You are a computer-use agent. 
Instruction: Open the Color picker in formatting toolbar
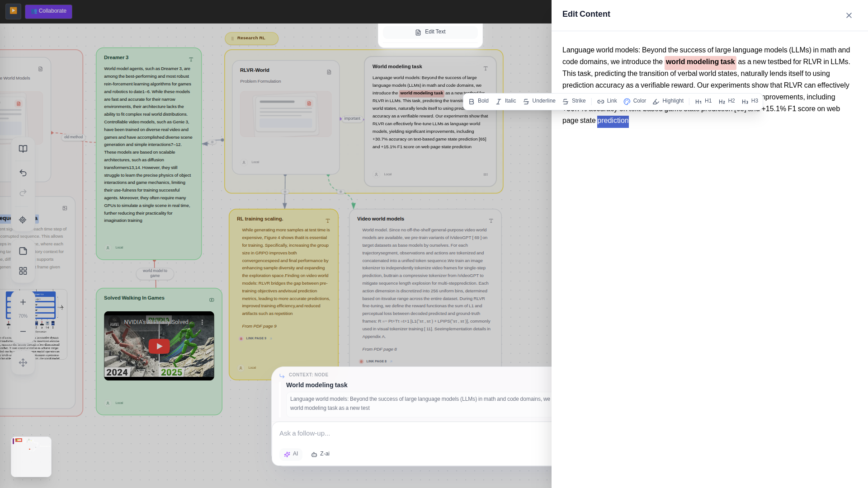pyautogui.click(x=635, y=101)
